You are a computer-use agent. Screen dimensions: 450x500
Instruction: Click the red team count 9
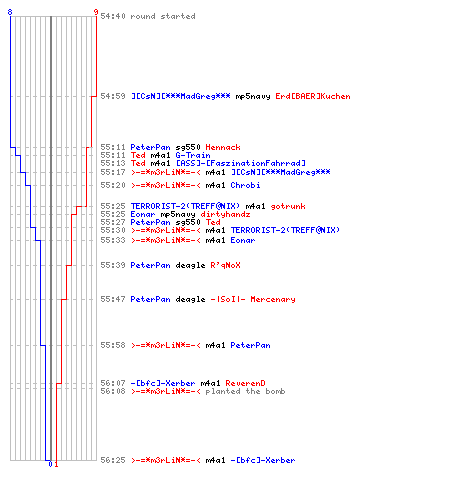[96, 12]
